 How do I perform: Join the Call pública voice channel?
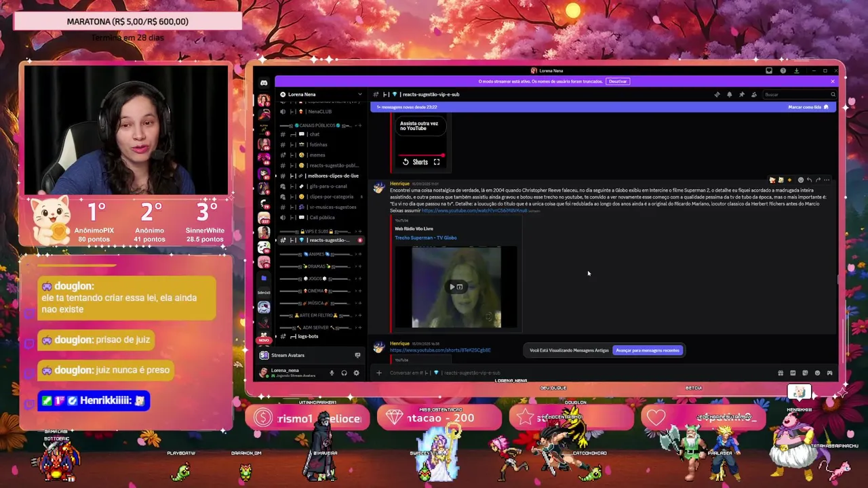pos(321,218)
